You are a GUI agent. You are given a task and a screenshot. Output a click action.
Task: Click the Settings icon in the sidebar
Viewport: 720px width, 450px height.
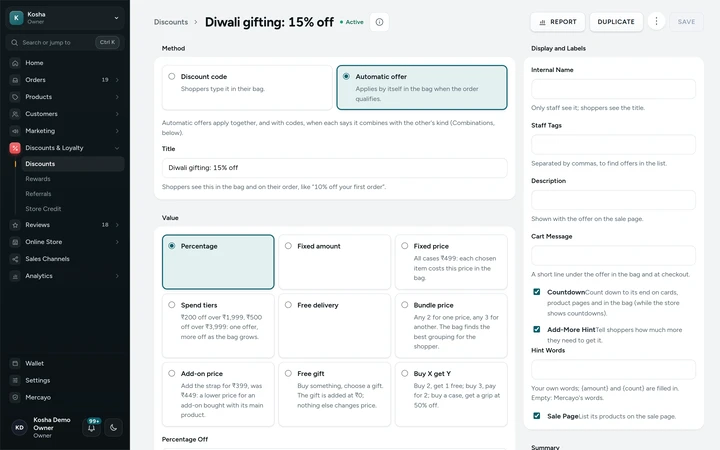[x=15, y=380]
